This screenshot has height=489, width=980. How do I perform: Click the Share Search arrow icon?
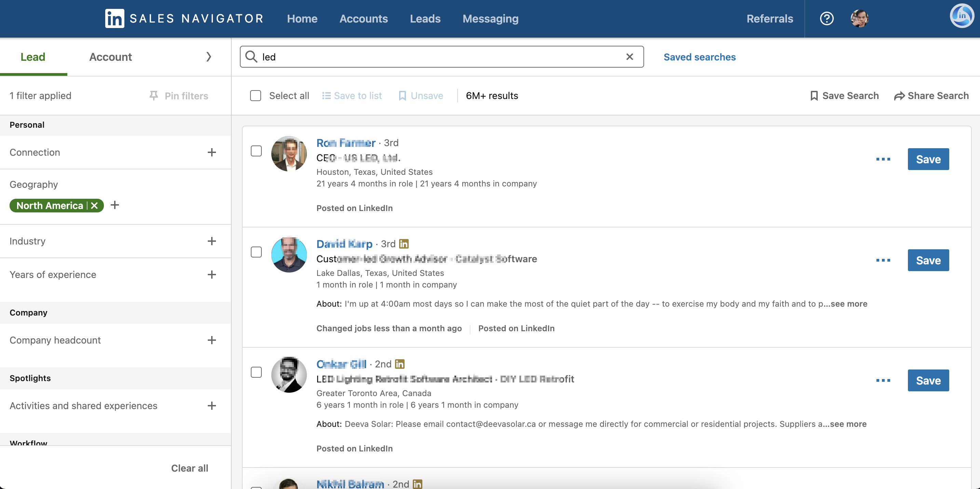899,95
